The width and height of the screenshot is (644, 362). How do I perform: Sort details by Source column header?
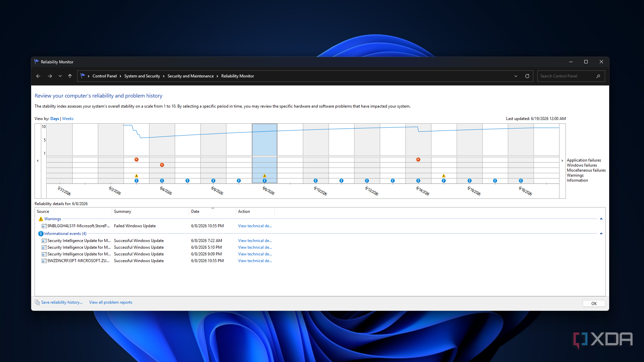73,212
